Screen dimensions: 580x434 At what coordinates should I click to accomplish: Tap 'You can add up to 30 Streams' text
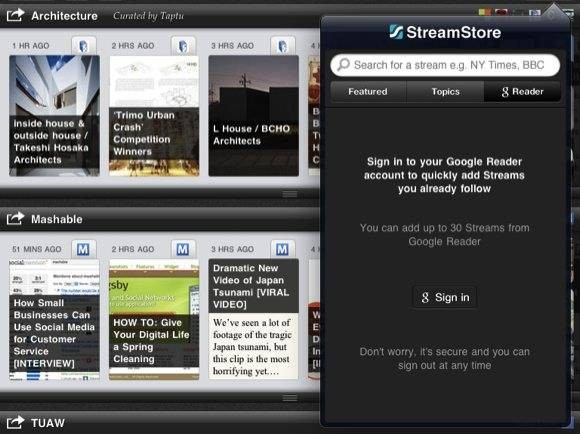point(445,235)
